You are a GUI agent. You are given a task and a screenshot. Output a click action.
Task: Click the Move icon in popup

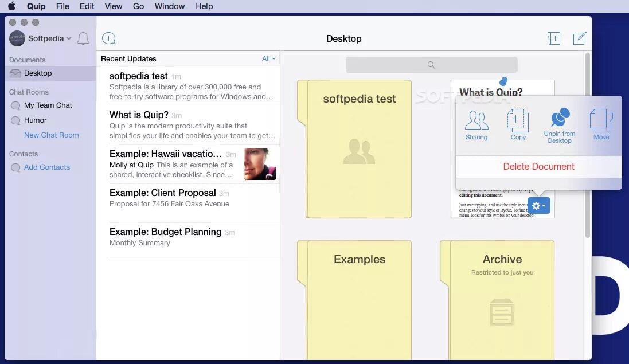coord(601,120)
